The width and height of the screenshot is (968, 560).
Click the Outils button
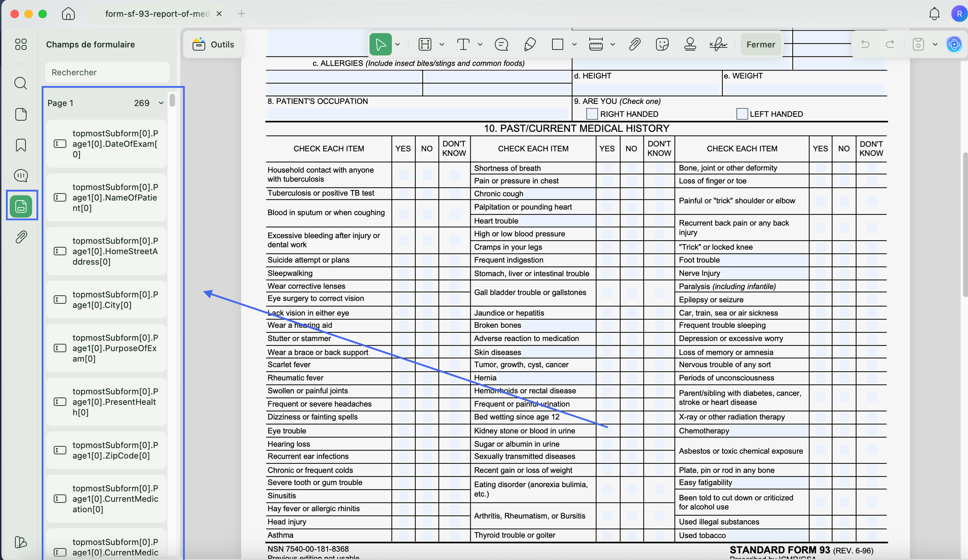213,44
